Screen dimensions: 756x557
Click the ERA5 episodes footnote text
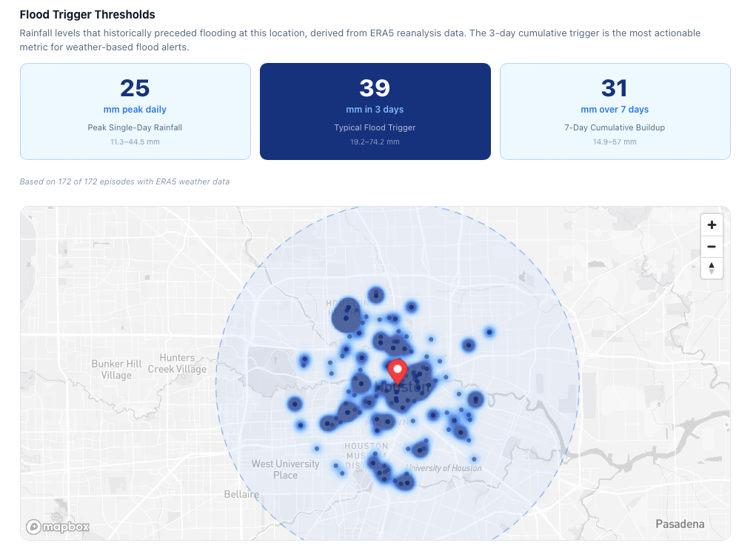(124, 181)
